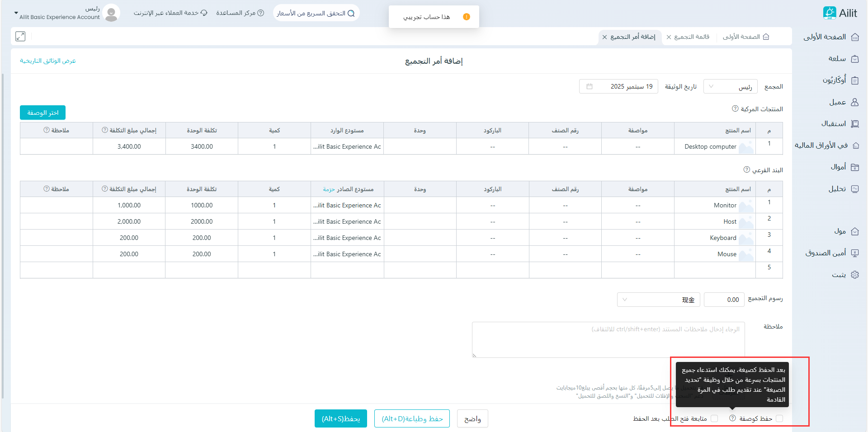Screen dimensions: 868x432
Task: Click the Ailit logo
Action: click(840, 13)
